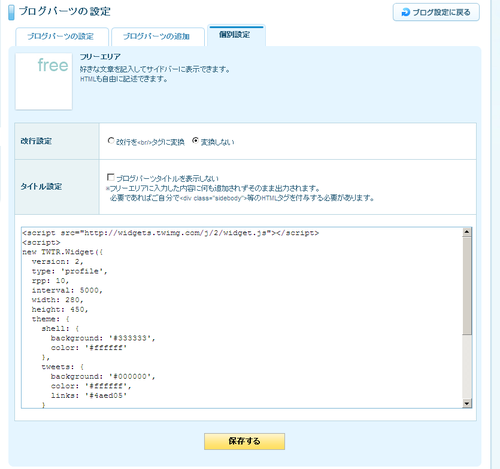Image resolution: width=500 pixels, height=469 pixels.
Task: Select the 個別設定 tab
Action: coord(236,35)
